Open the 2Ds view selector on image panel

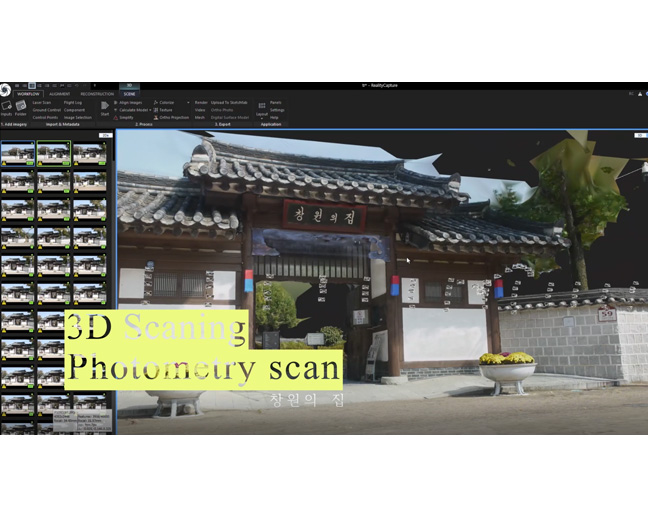(x=105, y=135)
